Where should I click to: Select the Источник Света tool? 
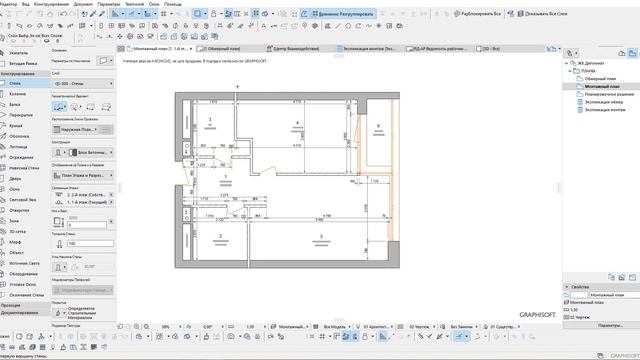pos(25,264)
